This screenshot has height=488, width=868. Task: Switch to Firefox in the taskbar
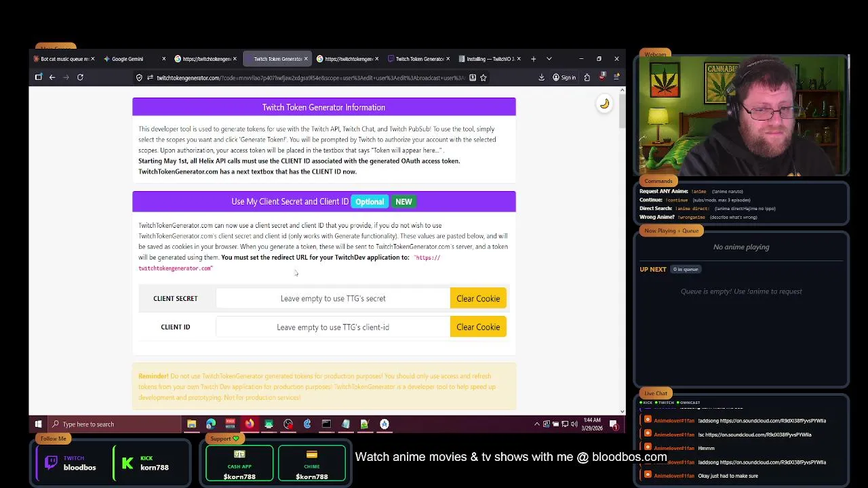coord(250,424)
